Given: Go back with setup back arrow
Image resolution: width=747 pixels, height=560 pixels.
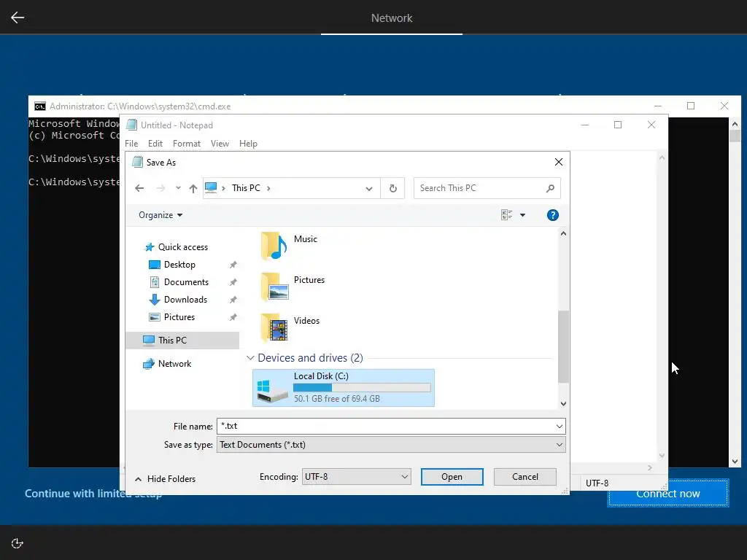Looking at the screenshot, I should pyautogui.click(x=18, y=17).
